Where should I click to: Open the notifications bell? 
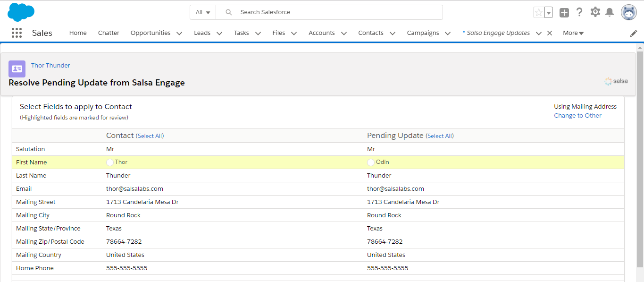[x=610, y=12]
